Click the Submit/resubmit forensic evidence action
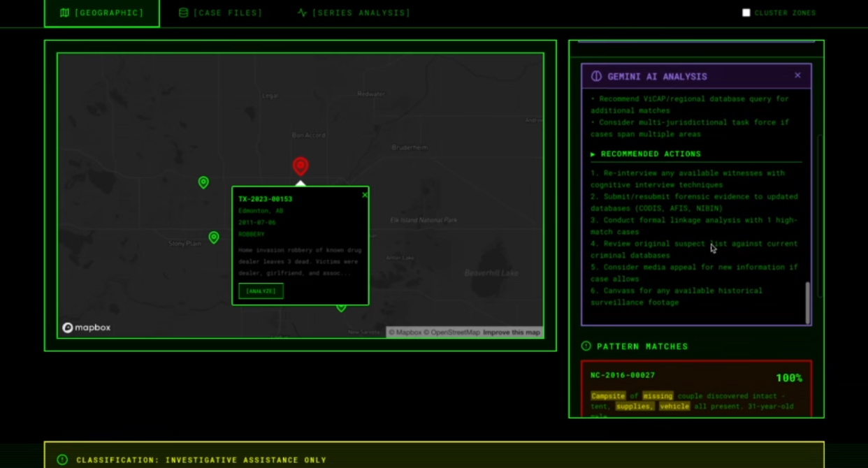The height and width of the screenshot is (468, 868). (x=694, y=203)
